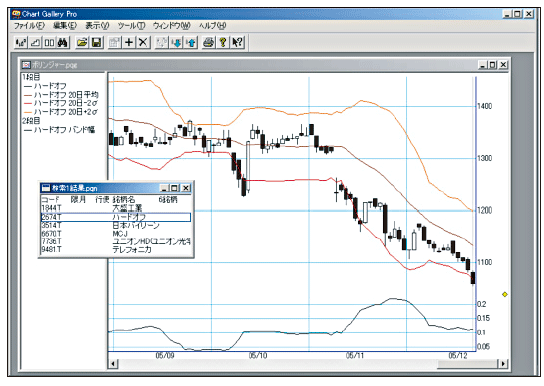The width and height of the screenshot is (544, 386).
Task: Click the X delete icon in toolbar
Action: (x=143, y=43)
